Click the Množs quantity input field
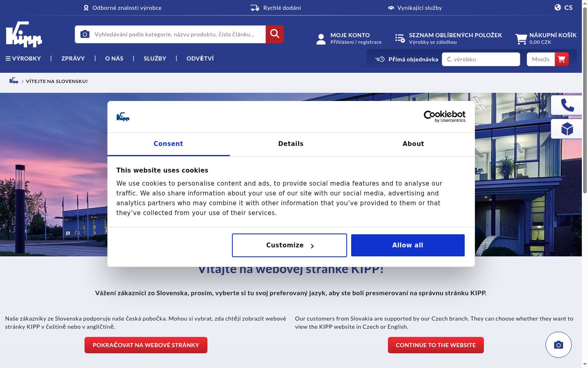The height and width of the screenshot is (368, 588). (x=541, y=59)
